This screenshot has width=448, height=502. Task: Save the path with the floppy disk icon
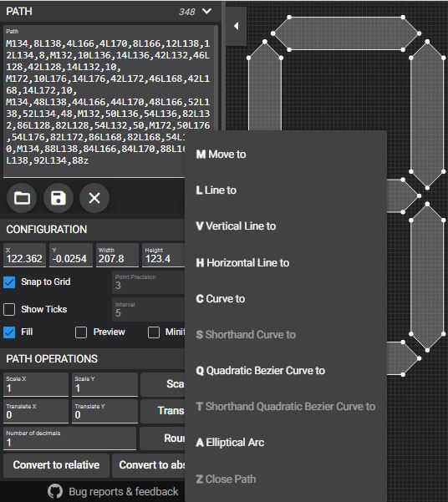pos(59,198)
